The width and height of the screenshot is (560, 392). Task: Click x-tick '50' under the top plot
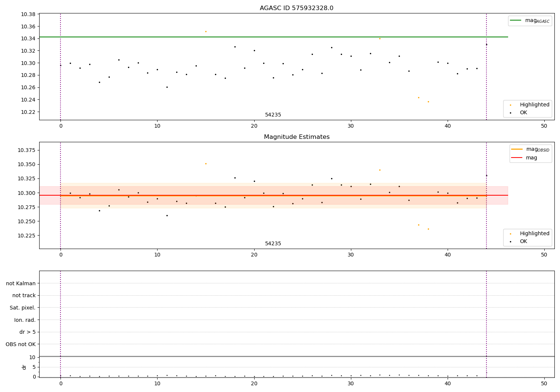(x=544, y=126)
